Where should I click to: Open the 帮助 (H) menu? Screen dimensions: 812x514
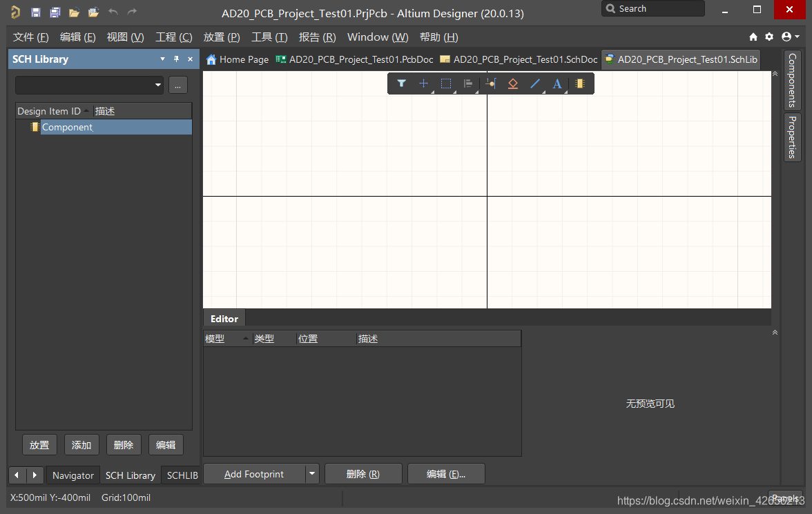click(x=438, y=37)
